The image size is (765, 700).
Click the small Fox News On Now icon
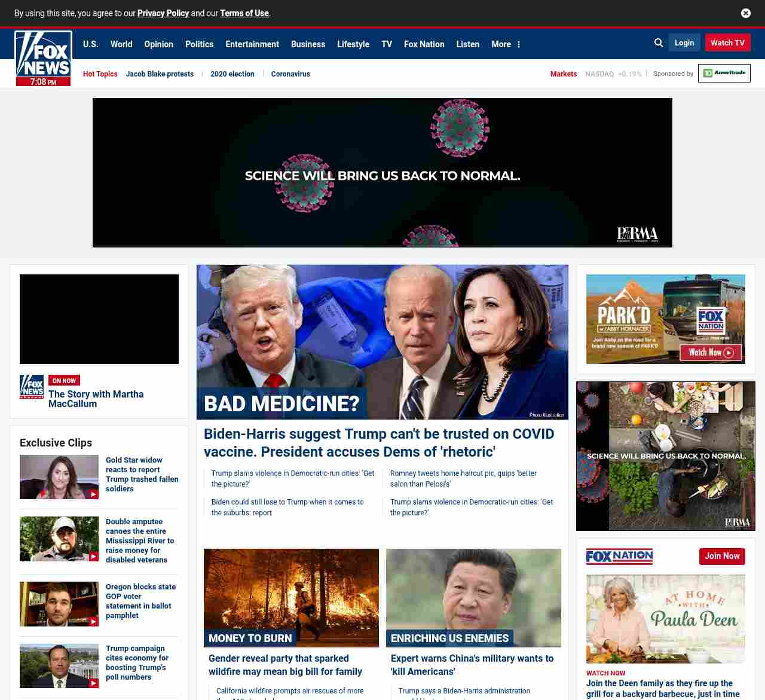click(x=32, y=387)
